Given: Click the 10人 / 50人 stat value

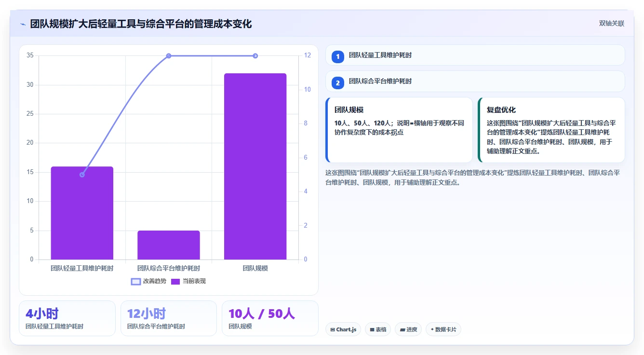Looking at the screenshot, I should [x=262, y=314].
